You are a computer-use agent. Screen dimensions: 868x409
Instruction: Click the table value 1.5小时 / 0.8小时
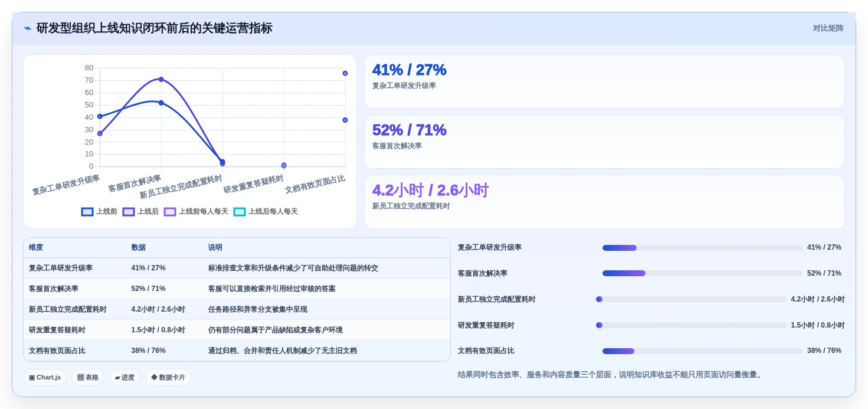click(x=158, y=330)
